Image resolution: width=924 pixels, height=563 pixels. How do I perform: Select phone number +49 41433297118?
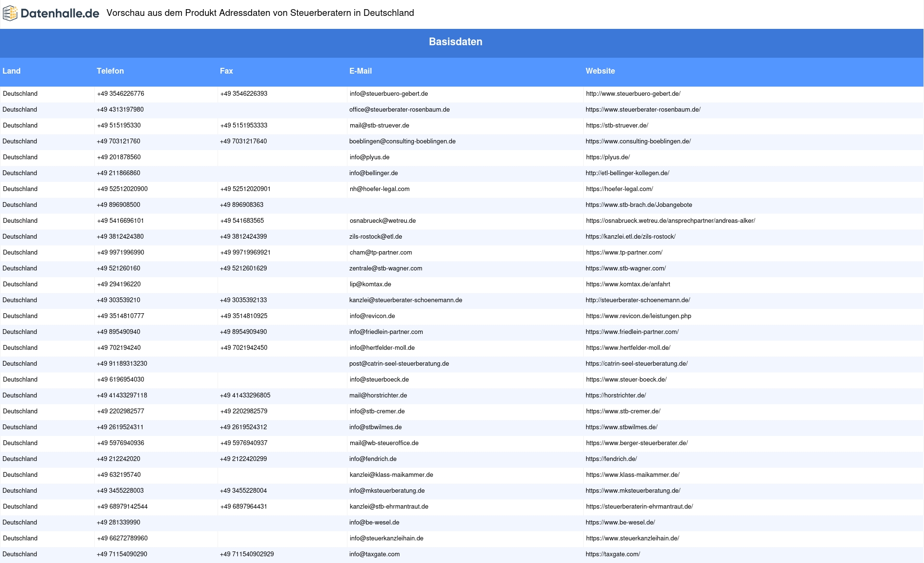click(122, 396)
